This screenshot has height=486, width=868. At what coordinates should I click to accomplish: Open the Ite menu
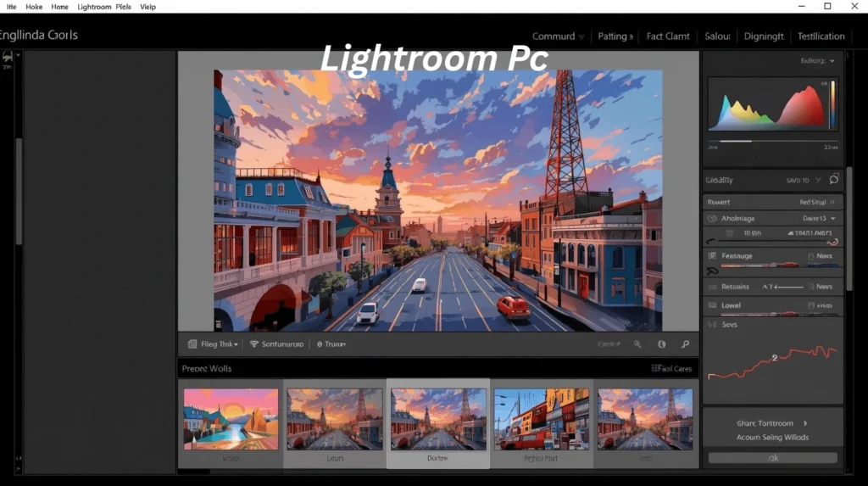(x=12, y=7)
